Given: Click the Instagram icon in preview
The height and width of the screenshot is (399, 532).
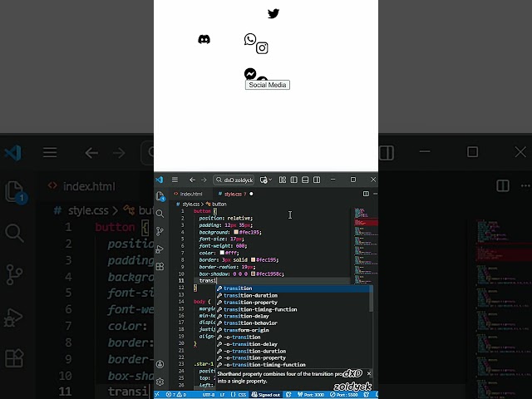Looking at the screenshot, I should tap(262, 48).
